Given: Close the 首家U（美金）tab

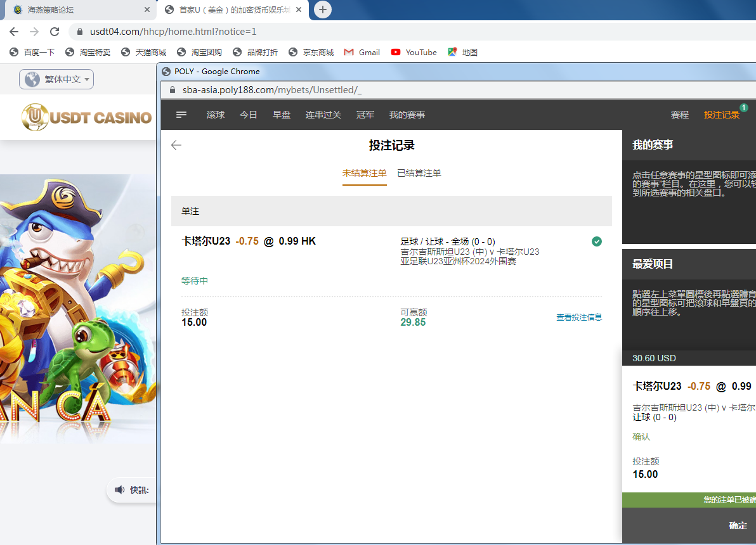Looking at the screenshot, I should click(x=299, y=10).
